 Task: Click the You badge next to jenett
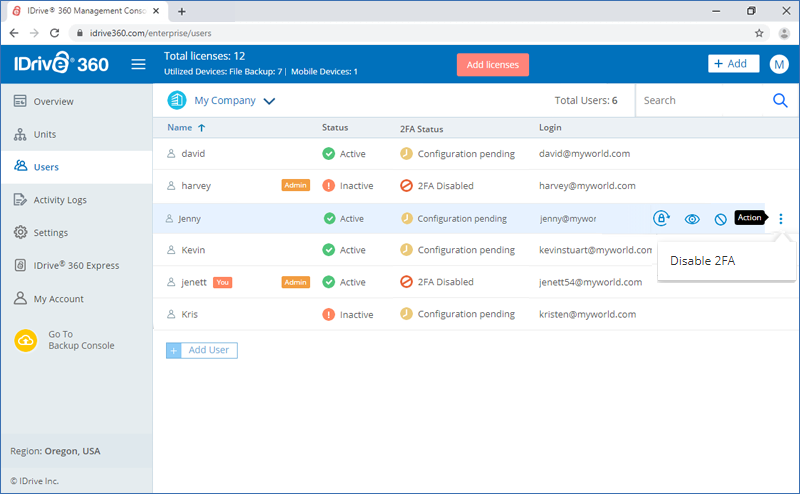point(222,282)
